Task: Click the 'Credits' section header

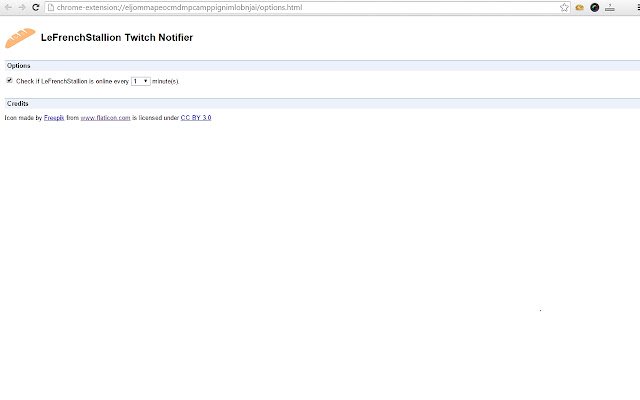Action: [322, 104]
